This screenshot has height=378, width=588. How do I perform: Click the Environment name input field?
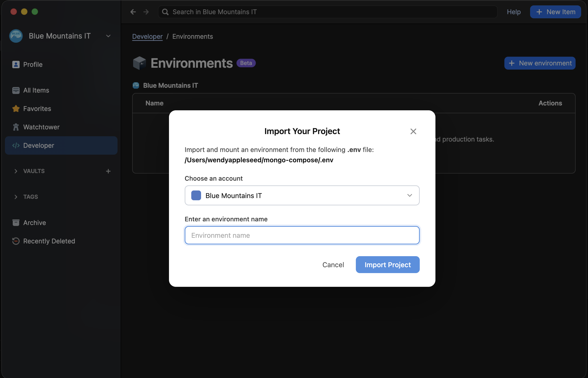click(302, 235)
